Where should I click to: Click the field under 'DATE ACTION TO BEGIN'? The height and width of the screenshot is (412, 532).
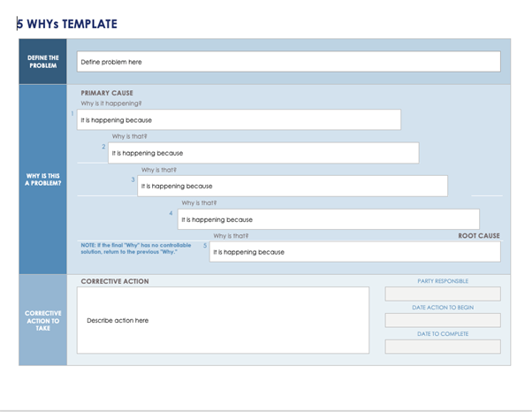click(x=443, y=320)
